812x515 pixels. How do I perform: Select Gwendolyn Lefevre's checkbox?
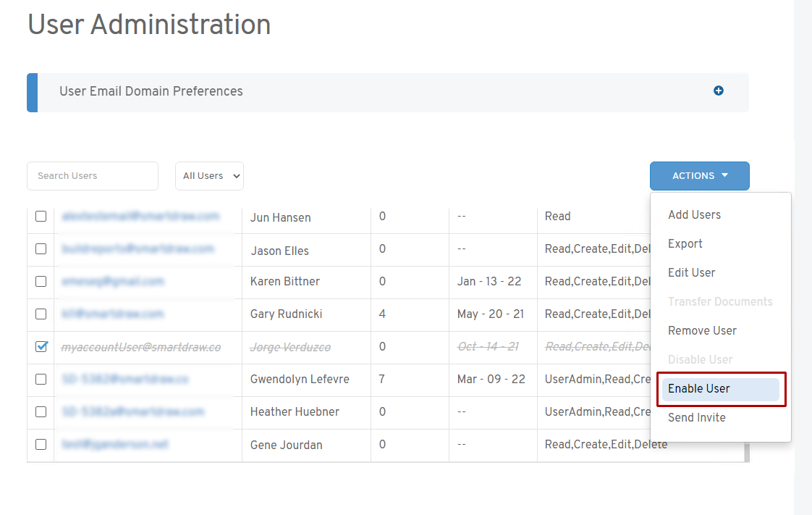(41, 379)
